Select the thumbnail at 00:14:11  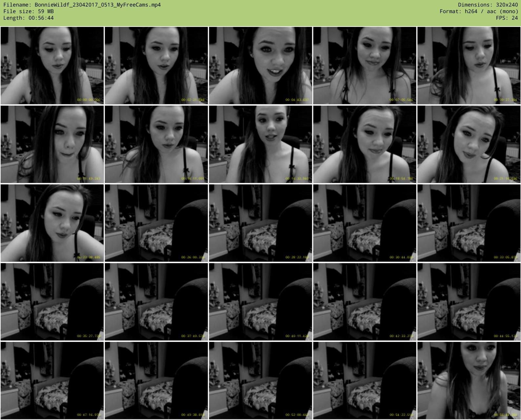point(156,144)
